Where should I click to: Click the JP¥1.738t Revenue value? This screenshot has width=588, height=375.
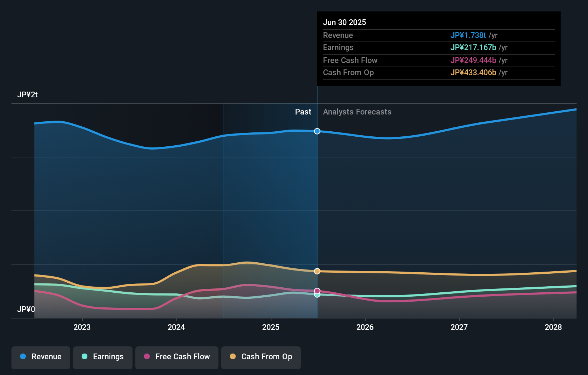click(x=468, y=35)
